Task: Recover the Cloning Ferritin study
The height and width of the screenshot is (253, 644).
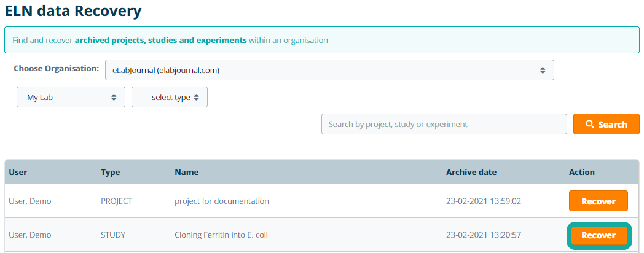Action: click(x=599, y=235)
